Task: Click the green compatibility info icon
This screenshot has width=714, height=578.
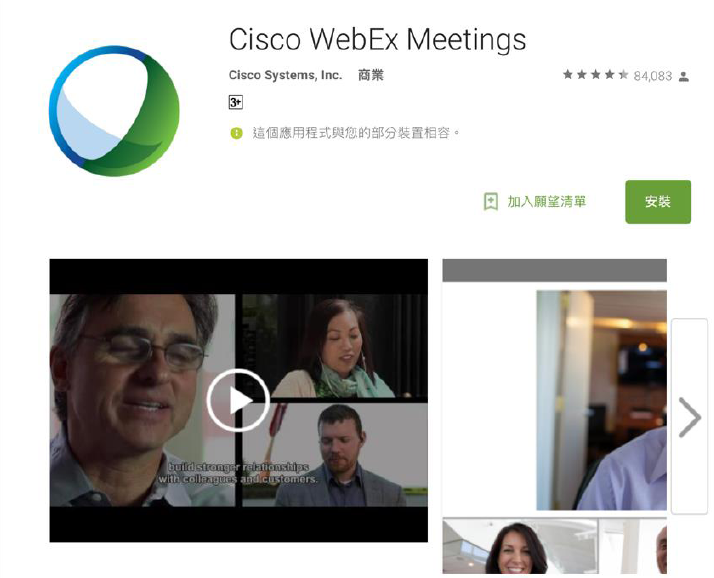Action: point(236,133)
